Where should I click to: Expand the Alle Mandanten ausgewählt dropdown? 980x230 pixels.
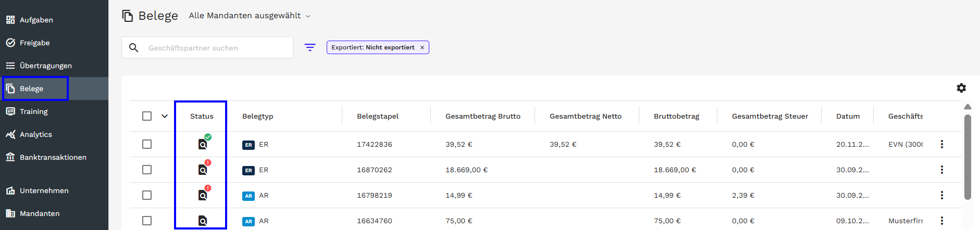coord(250,16)
